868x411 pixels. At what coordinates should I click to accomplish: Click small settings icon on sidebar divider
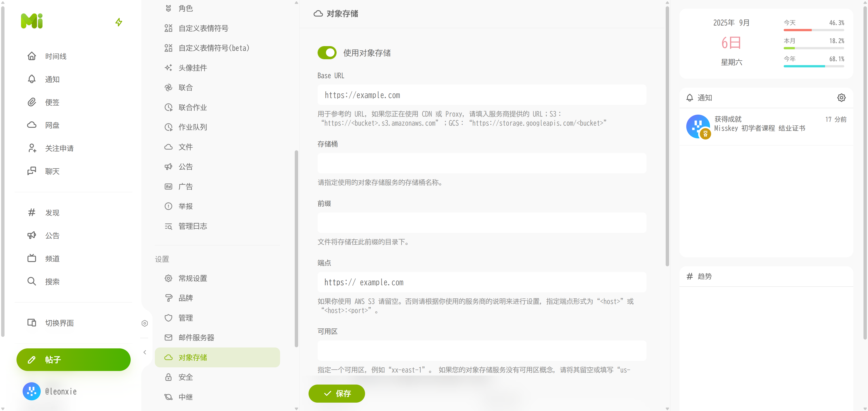145,323
